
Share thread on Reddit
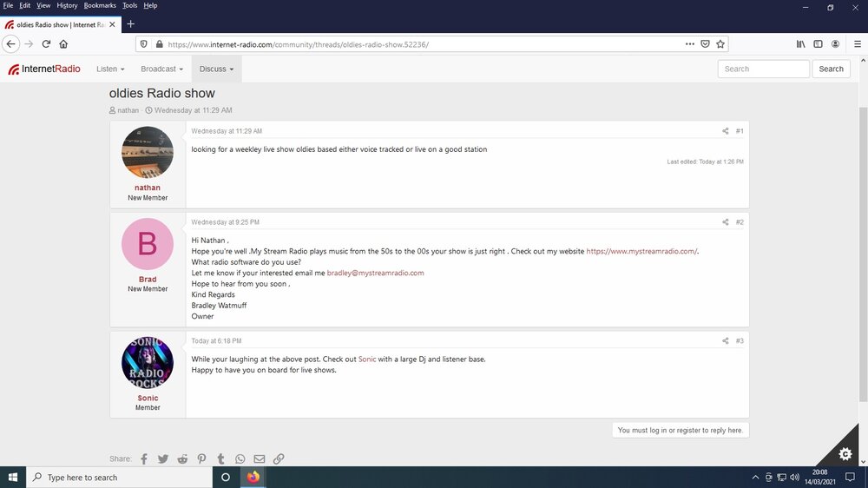182,458
